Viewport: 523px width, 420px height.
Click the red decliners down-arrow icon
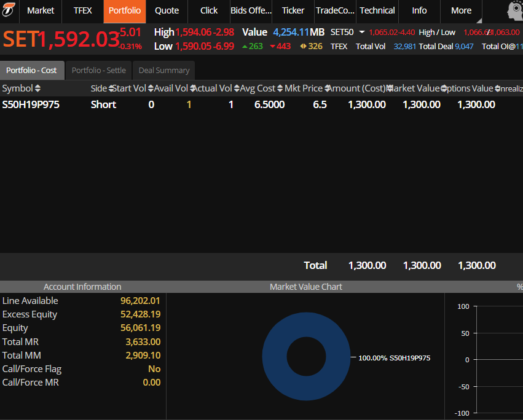[272, 46]
